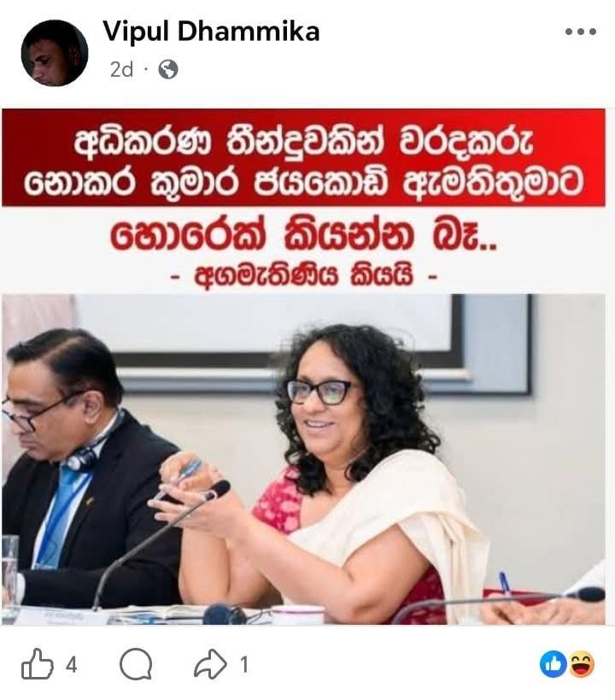615x700 pixels.
Task: Open the blue Like reaction emoji
Action: pyautogui.click(x=553, y=664)
